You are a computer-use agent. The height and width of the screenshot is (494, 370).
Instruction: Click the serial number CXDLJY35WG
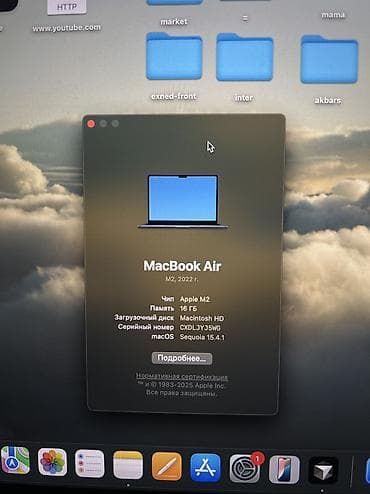200,328
